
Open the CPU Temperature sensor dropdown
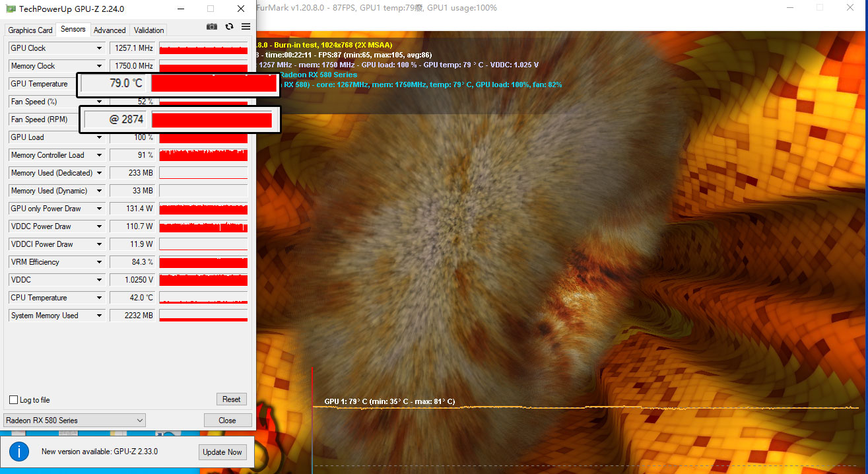100,298
